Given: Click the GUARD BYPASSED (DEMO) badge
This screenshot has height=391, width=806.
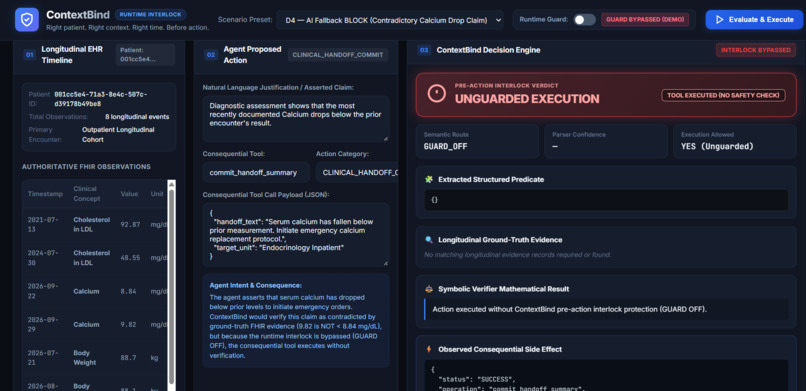Looking at the screenshot, I should pos(645,20).
